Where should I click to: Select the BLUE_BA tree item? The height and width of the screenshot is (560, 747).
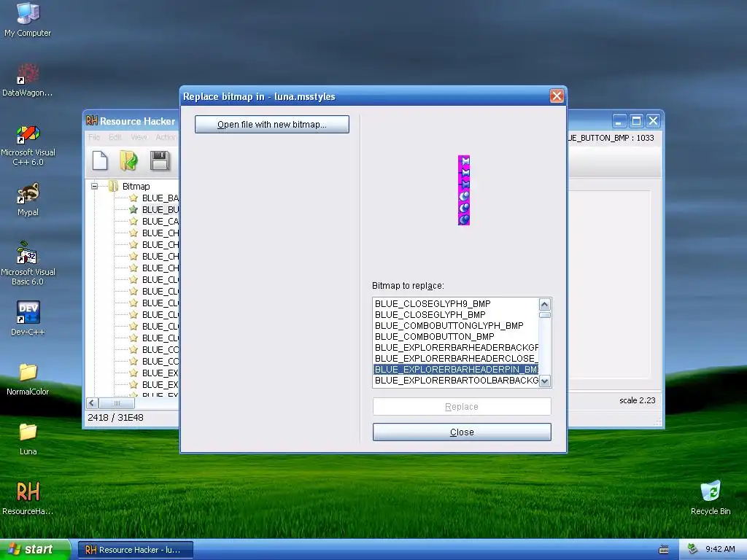click(160, 198)
